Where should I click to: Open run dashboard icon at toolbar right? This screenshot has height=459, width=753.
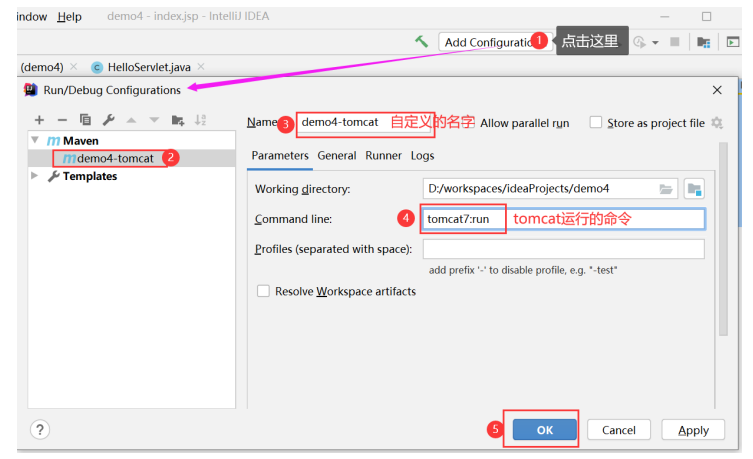[732, 42]
